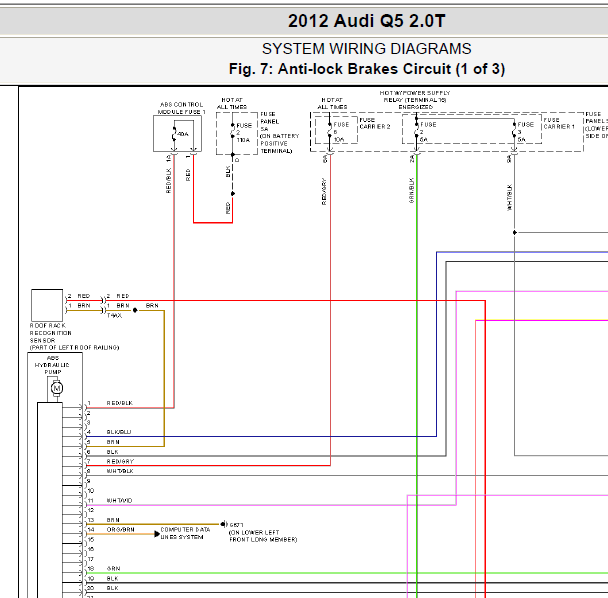Select "BLK/BLU" wire label at pin 4
608x598 pixels.
point(119,432)
